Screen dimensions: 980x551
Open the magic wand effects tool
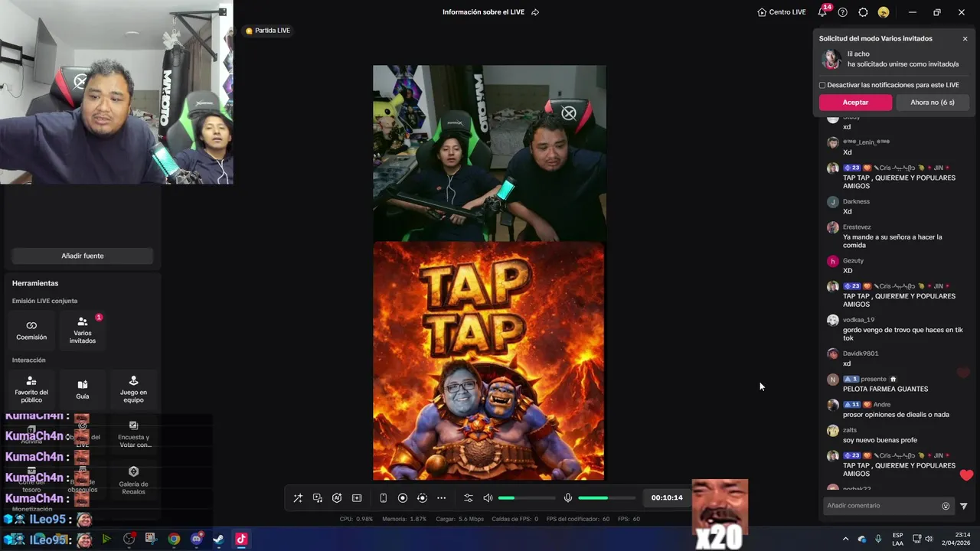click(x=298, y=498)
